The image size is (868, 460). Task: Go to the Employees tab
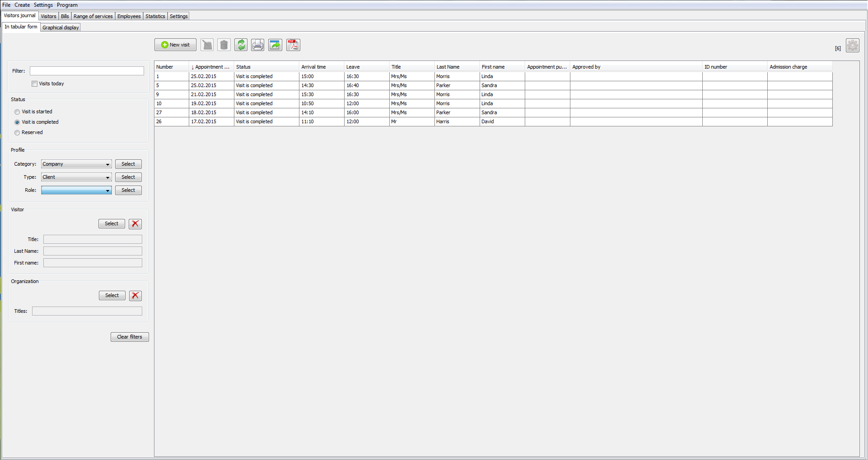click(129, 16)
